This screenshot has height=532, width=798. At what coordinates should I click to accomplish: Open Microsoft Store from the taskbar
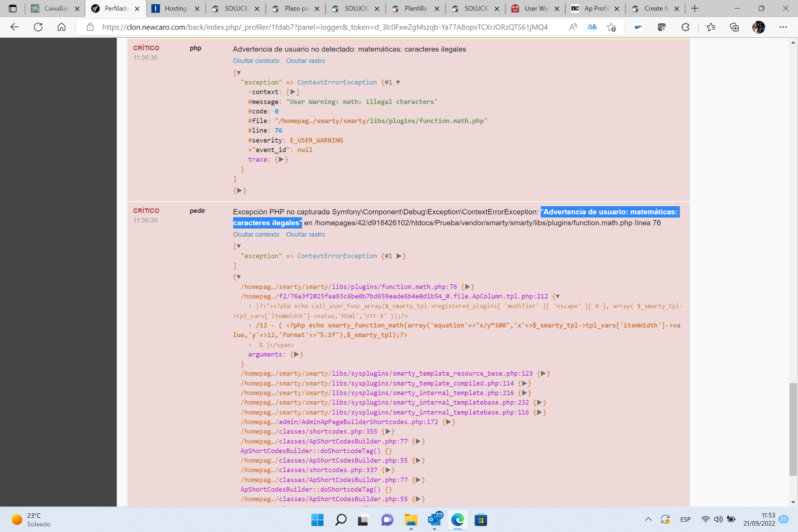(x=480, y=520)
